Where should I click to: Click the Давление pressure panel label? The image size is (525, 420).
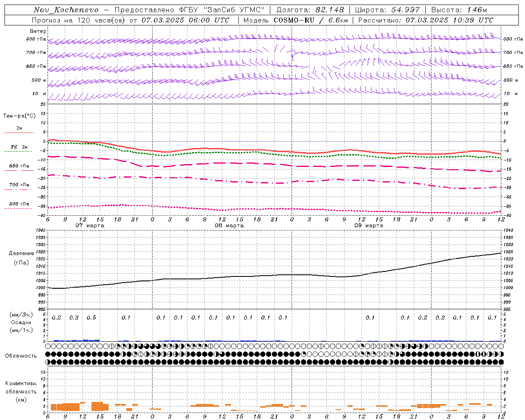coord(21,253)
